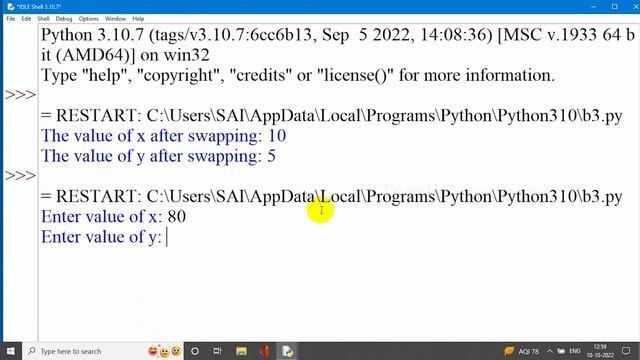
Task: Open Cortana circle icon on taskbar
Action: coord(195,351)
